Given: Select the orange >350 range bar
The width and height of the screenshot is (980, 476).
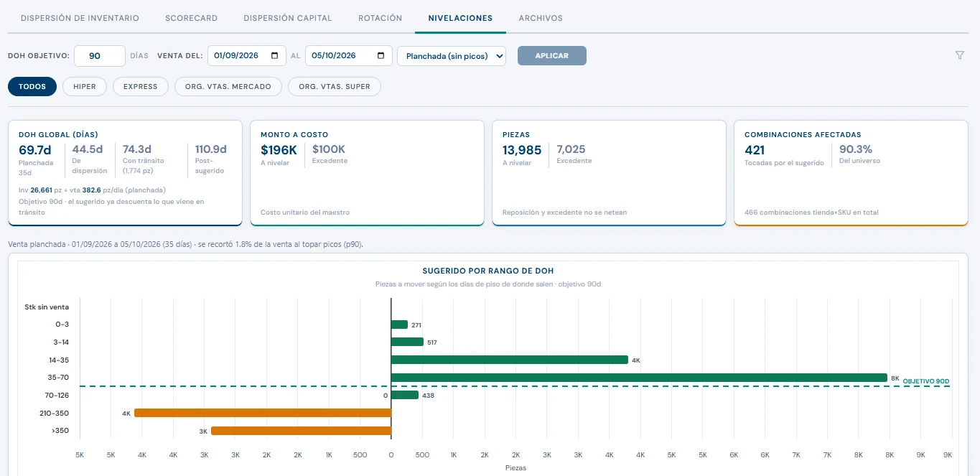Looking at the screenshot, I should [301, 431].
